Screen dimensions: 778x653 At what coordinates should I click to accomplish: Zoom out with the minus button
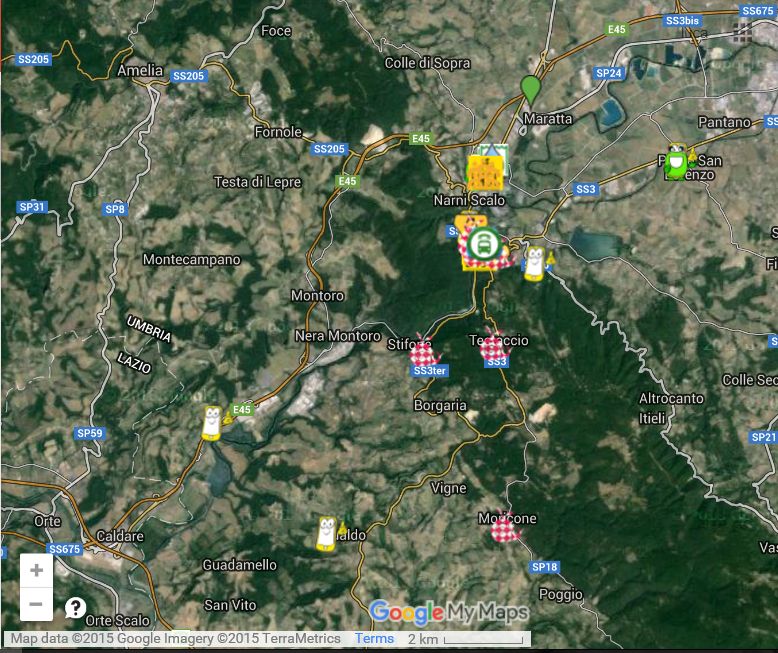tap(36, 604)
